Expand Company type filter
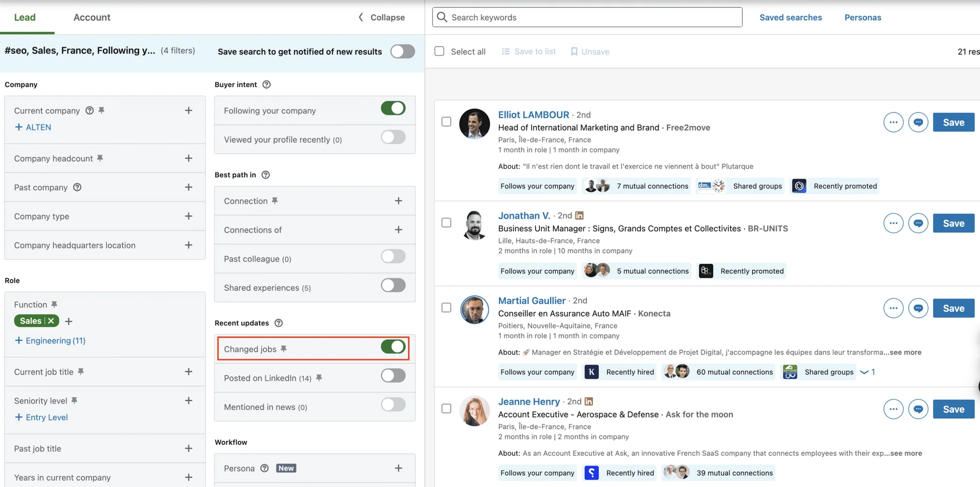Screen dimensions: 980x487 pyautogui.click(x=189, y=216)
